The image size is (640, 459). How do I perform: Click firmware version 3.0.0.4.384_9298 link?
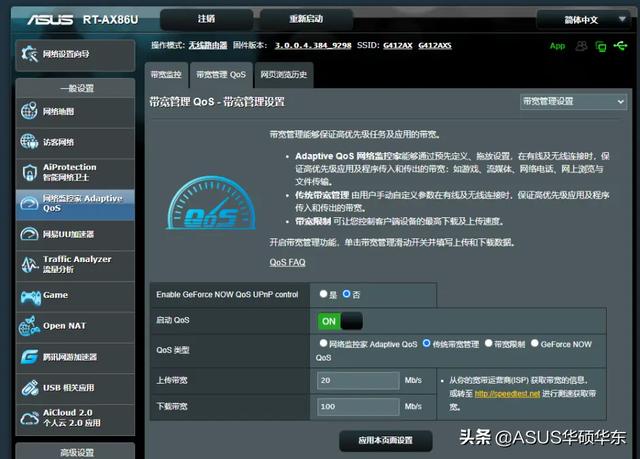tap(313, 45)
